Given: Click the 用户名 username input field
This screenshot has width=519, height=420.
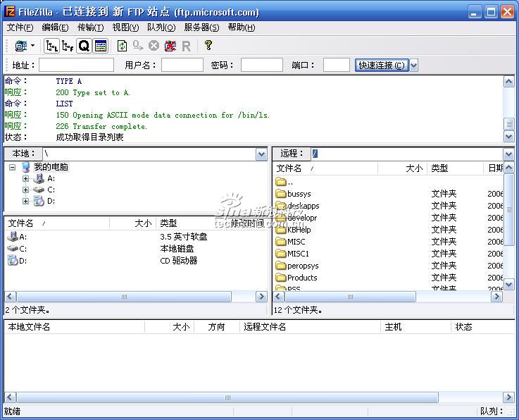Looking at the screenshot, I should coord(182,65).
